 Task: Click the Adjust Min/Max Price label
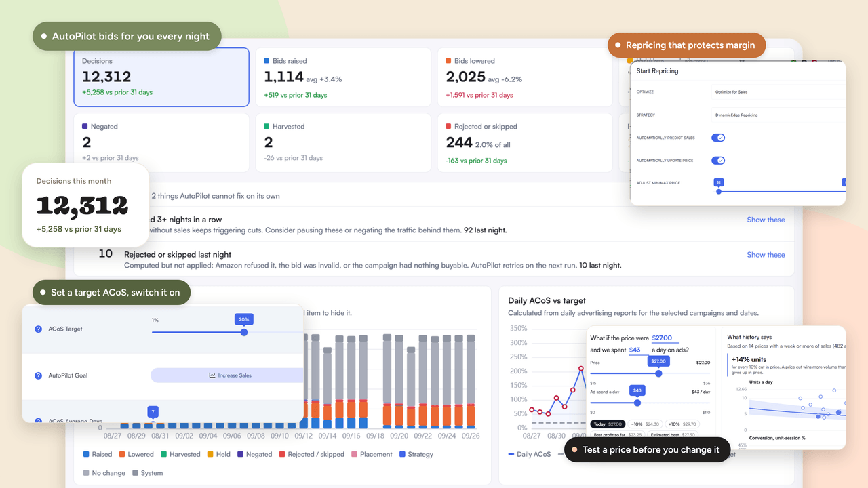[658, 183]
